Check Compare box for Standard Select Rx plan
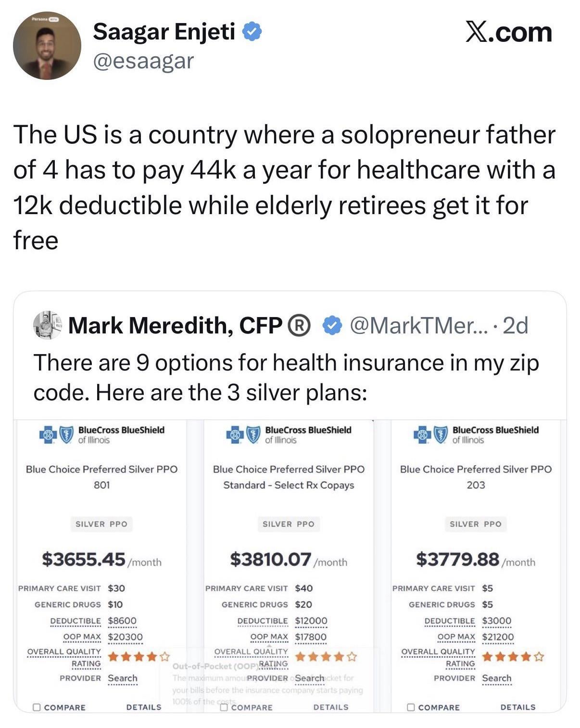 coord(224,707)
